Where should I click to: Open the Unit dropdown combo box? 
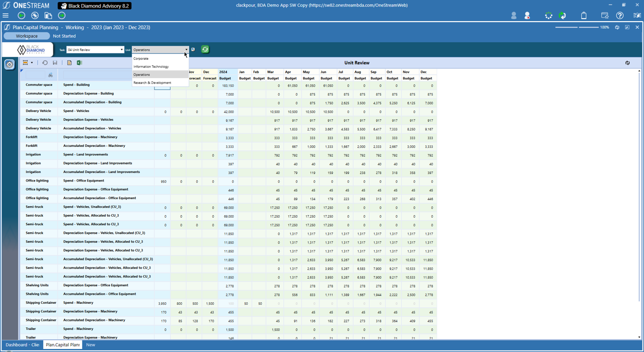point(186,49)
